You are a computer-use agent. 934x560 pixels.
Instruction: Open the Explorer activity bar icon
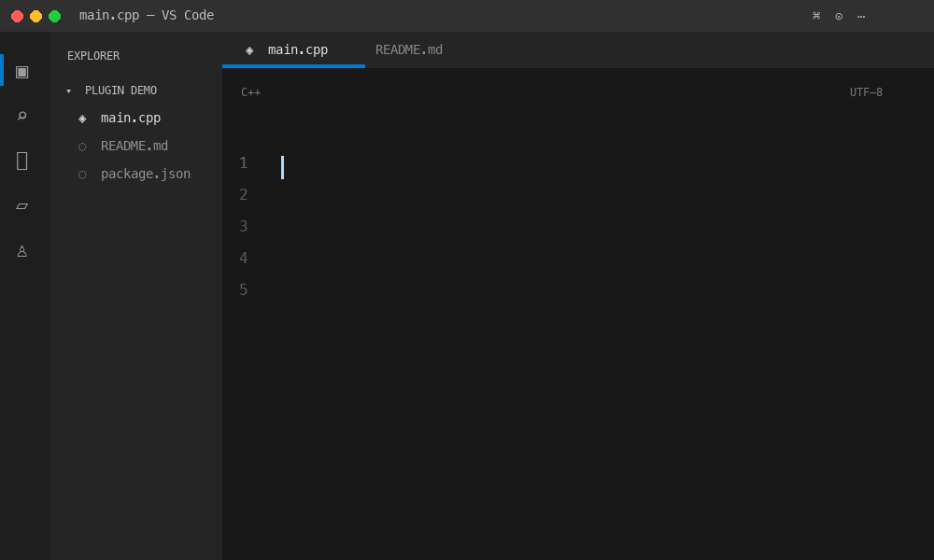22,72
